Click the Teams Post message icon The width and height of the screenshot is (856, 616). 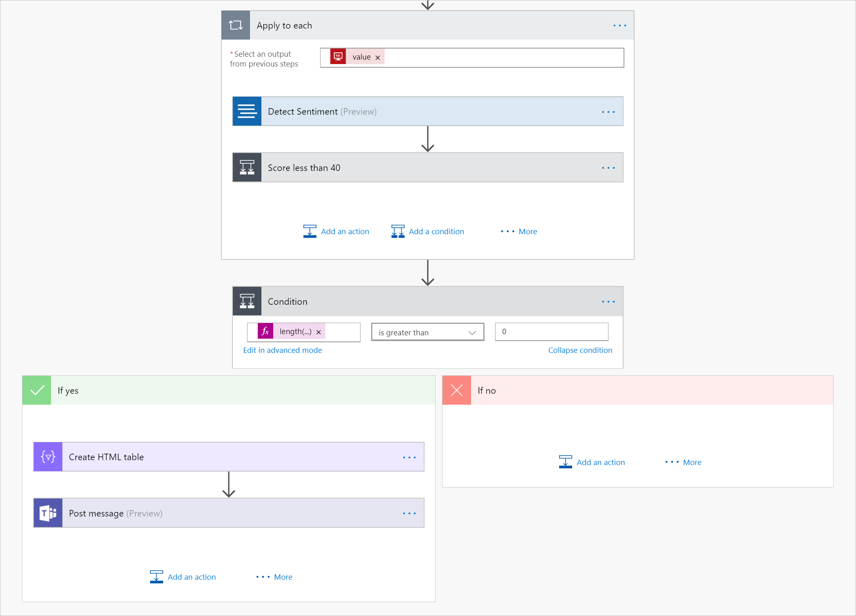pos(48,513)
